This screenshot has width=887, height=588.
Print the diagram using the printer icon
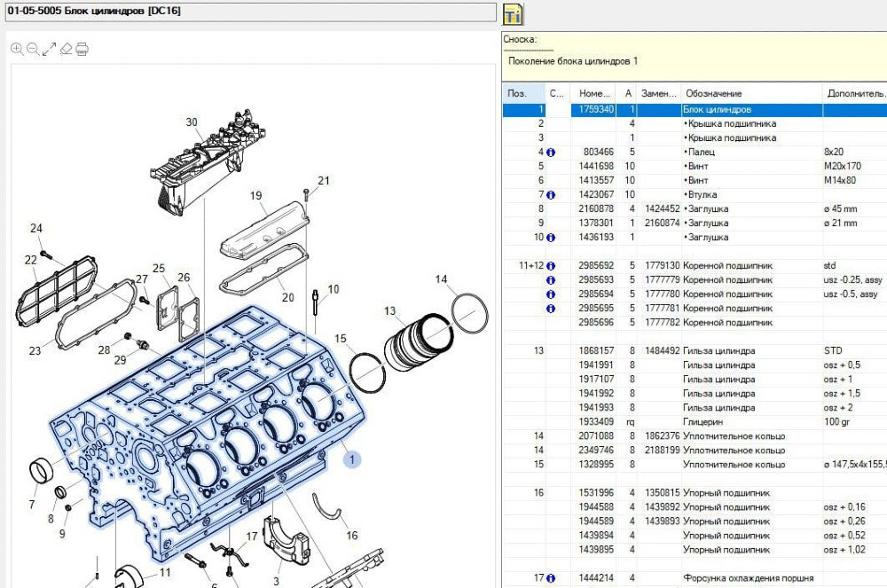click(x=82, y=49)
